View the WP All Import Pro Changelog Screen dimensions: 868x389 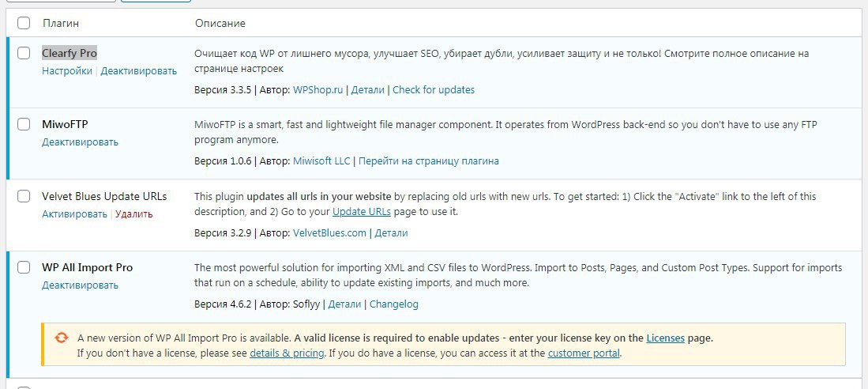coord(393,304)
